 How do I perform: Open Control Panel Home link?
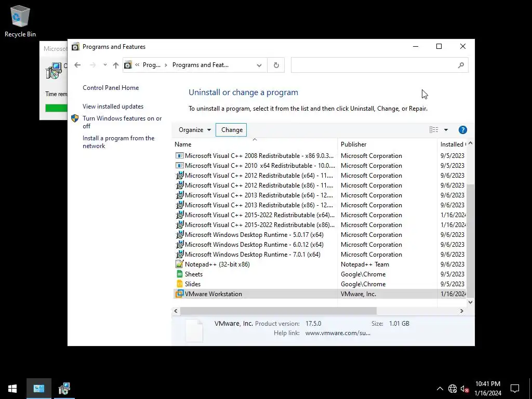tap(111, 88)
